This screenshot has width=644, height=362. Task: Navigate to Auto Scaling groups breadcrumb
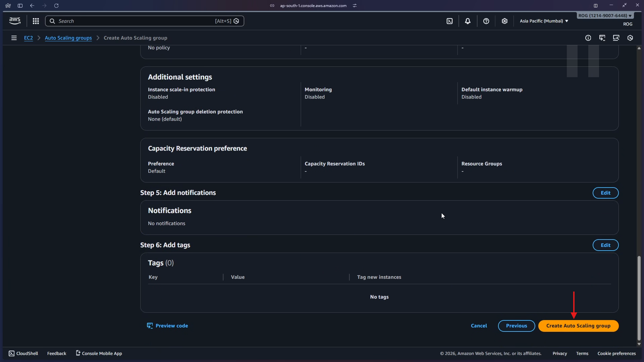pyautogui.click(x=68, y=38)
